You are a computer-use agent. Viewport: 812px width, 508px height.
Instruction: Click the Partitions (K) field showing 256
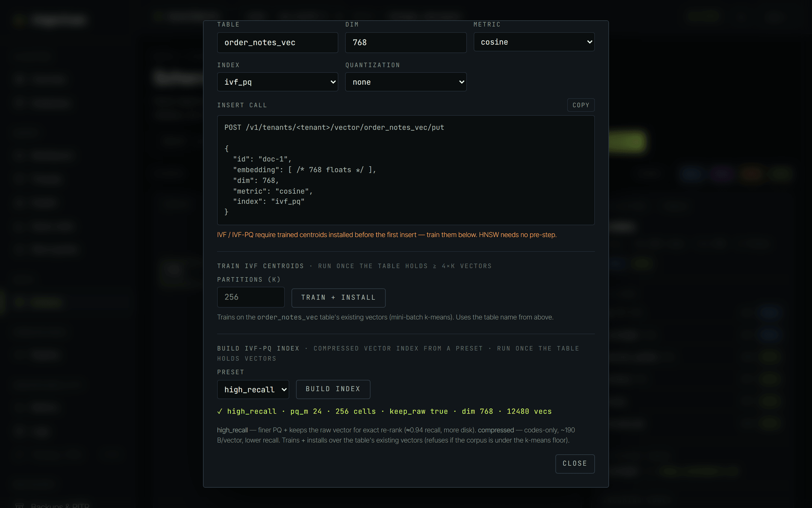(x=251, y=297)
